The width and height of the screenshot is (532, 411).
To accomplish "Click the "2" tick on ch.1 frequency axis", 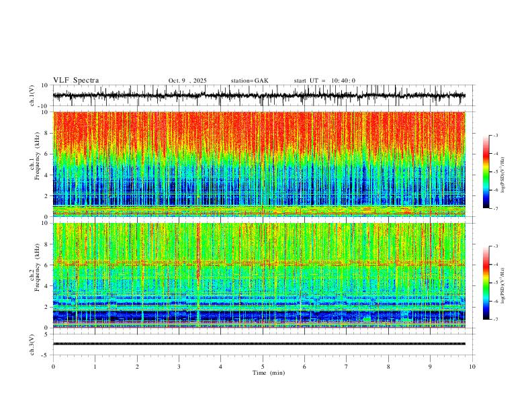I will (46, 195).
